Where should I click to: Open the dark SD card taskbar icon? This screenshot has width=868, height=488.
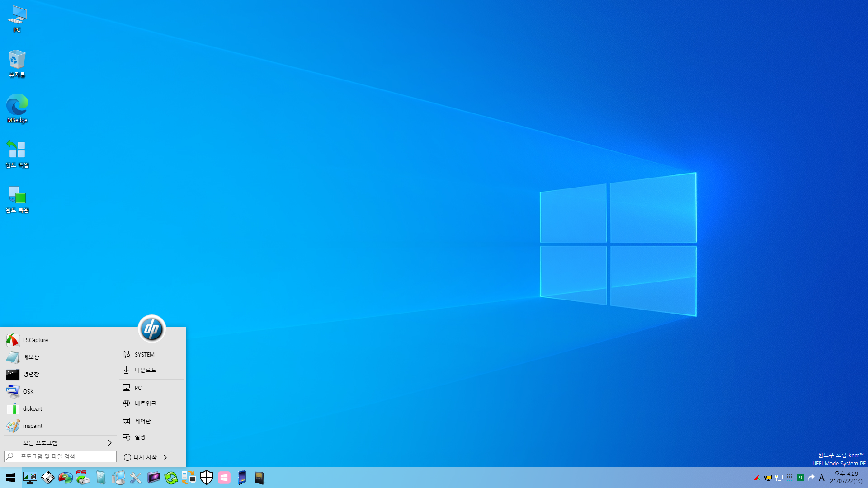[259, 478]
